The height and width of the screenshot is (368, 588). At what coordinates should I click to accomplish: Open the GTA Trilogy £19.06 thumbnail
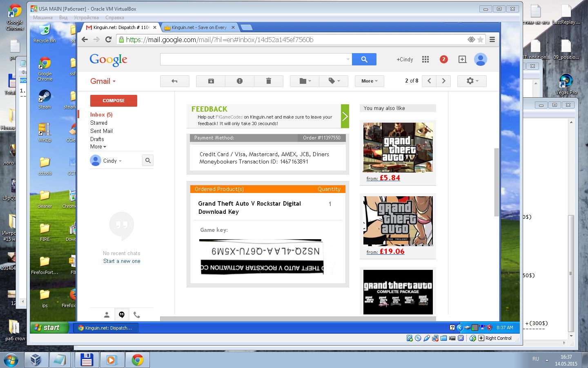(398, 221)
